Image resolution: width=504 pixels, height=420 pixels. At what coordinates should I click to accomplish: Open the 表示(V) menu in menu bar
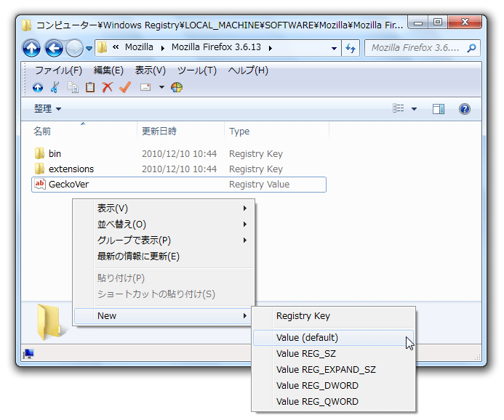pyautogui.click(x=150, y=70)
